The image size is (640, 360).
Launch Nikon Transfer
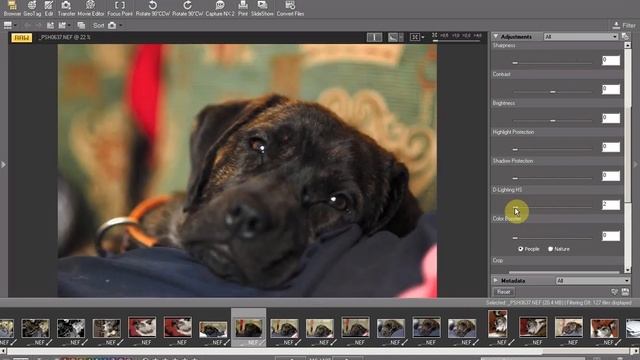(x=66, y=8)
